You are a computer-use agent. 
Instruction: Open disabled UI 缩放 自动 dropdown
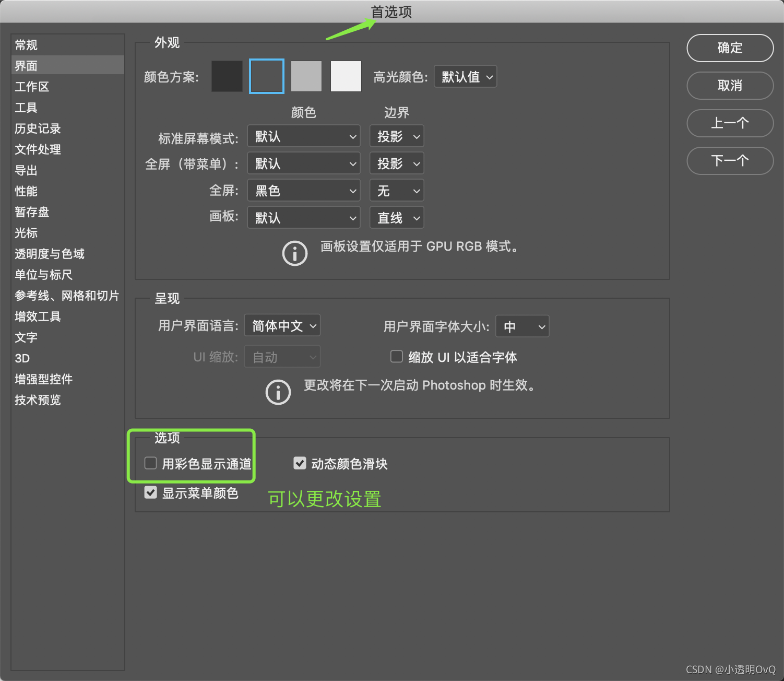click(282, 357)
